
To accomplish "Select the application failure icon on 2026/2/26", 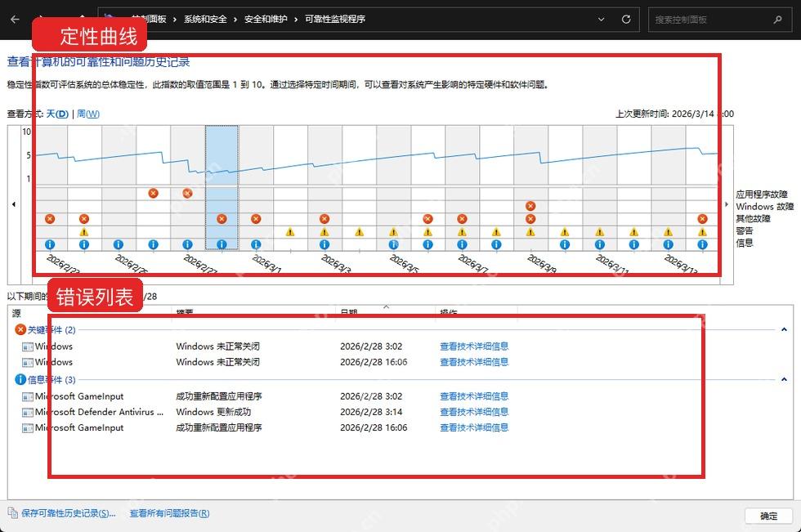I will (154, 193).
